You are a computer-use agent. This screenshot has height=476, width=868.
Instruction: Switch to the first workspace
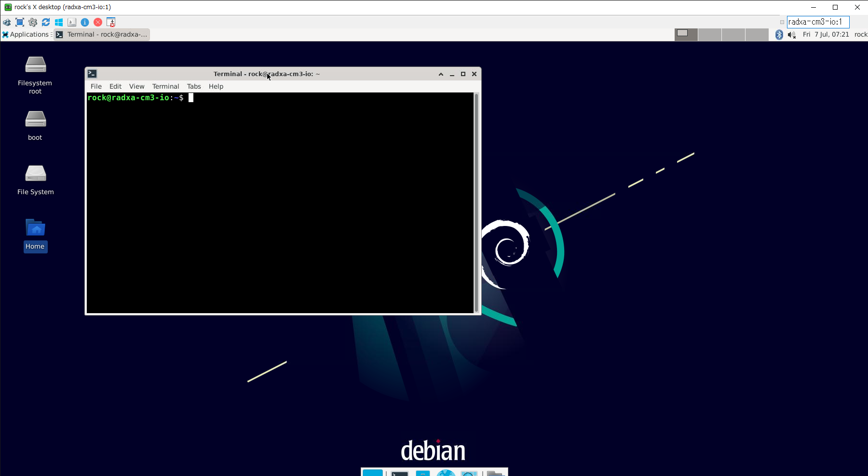coord(686,35)
